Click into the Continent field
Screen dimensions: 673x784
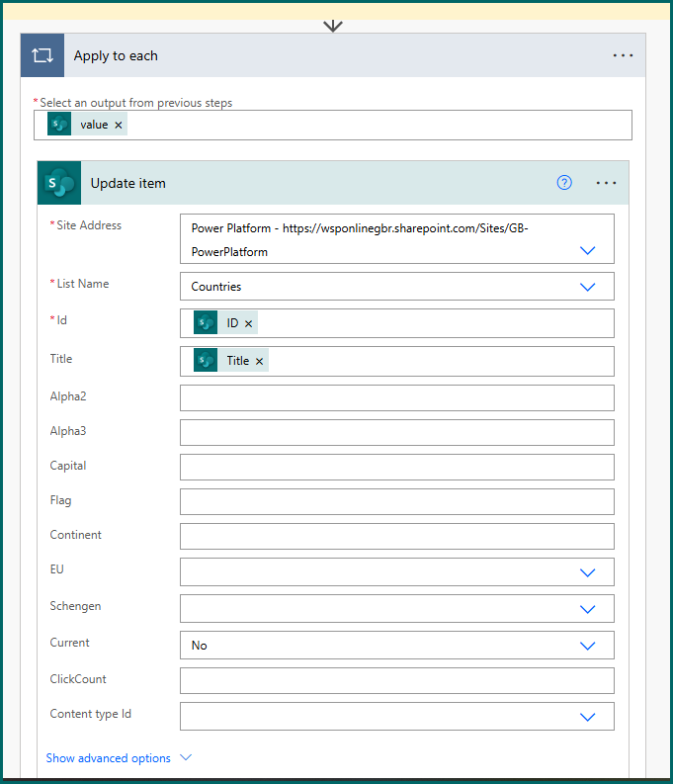396,536
